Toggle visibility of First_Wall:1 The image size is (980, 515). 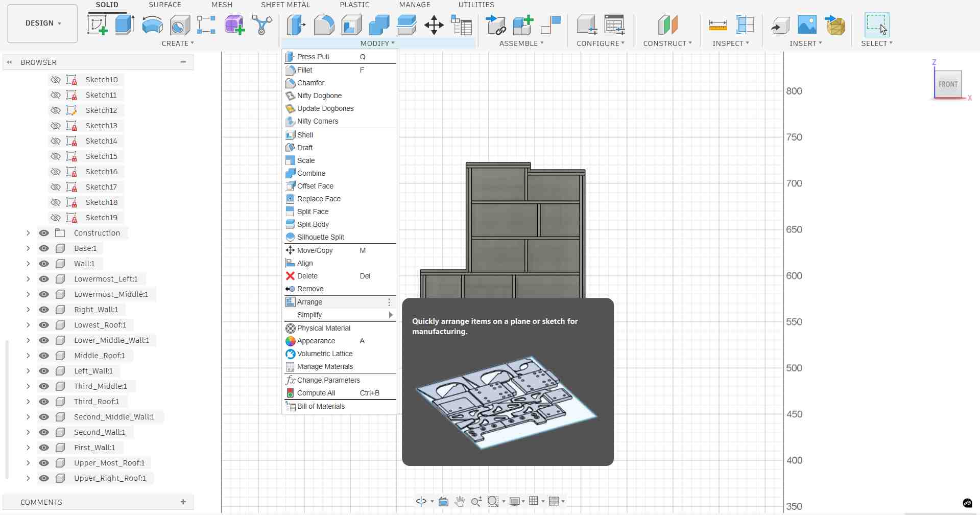(44, 448)
